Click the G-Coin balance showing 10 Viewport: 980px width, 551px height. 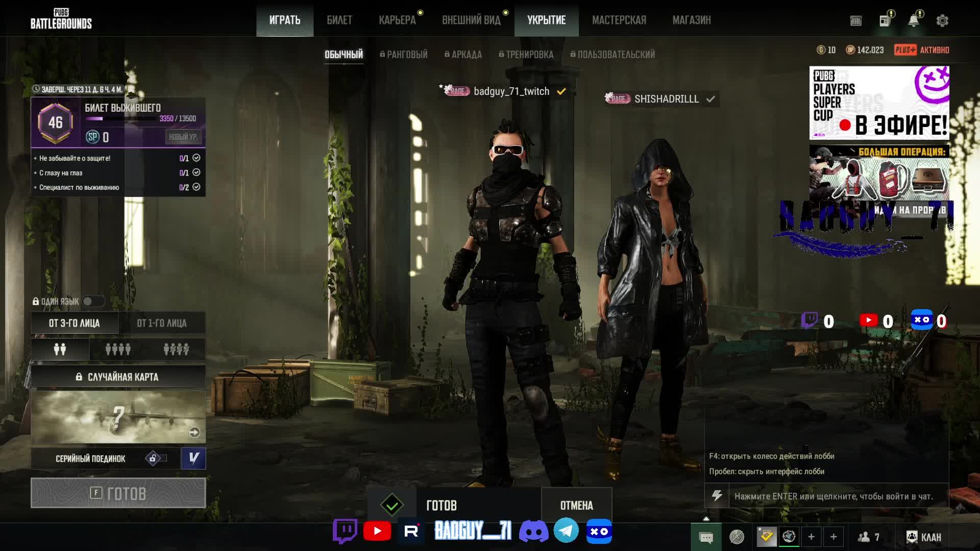826,50
